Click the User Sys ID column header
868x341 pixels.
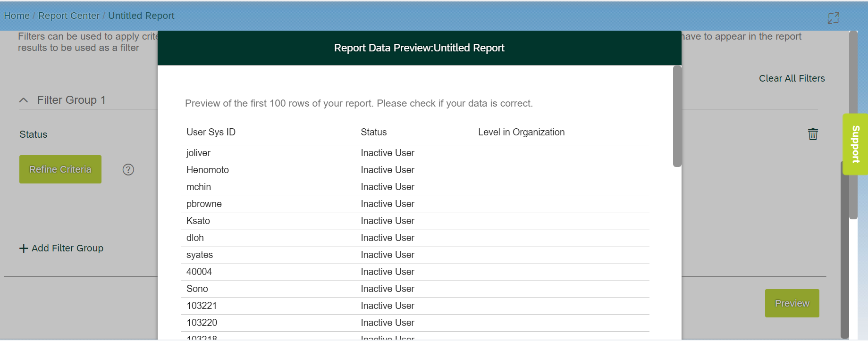211,132
